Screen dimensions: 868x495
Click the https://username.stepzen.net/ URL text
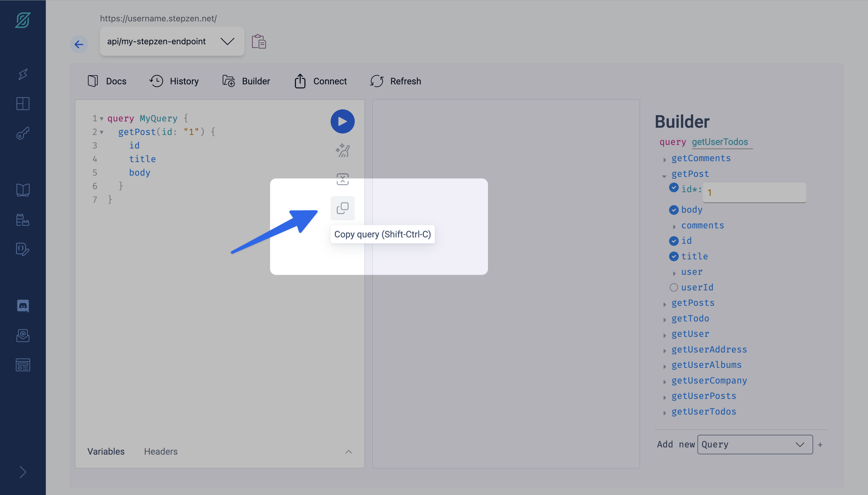pyautogui.click(x=159, y=19)
